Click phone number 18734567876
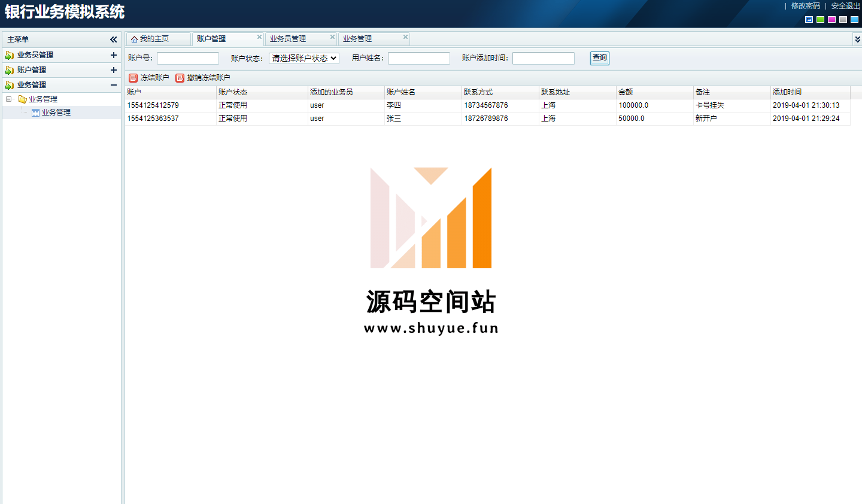 486,105
